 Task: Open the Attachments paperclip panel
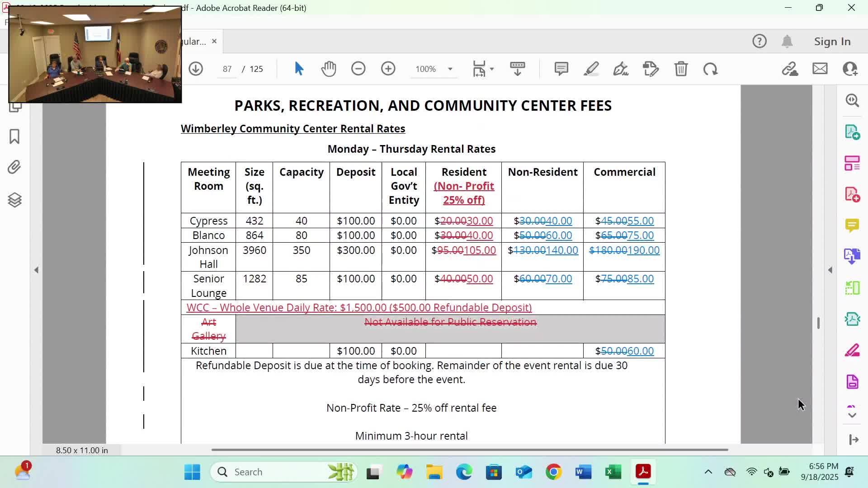coord(14,168)
